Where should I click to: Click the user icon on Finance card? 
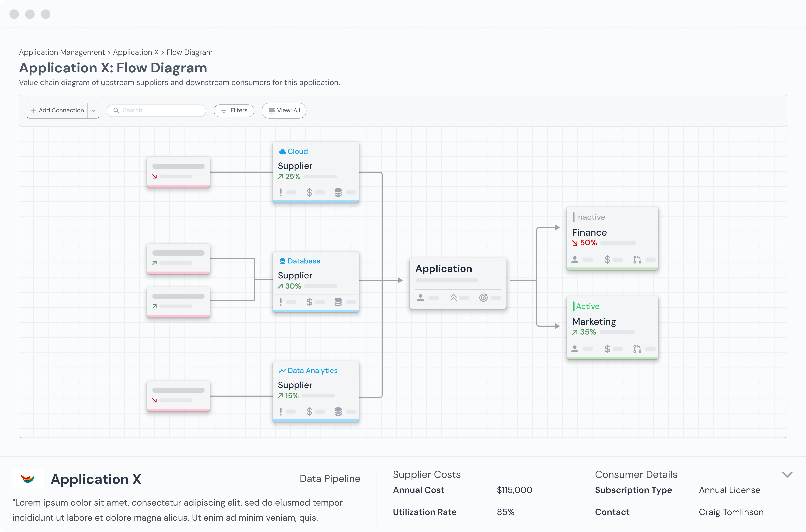coord(575,260)
